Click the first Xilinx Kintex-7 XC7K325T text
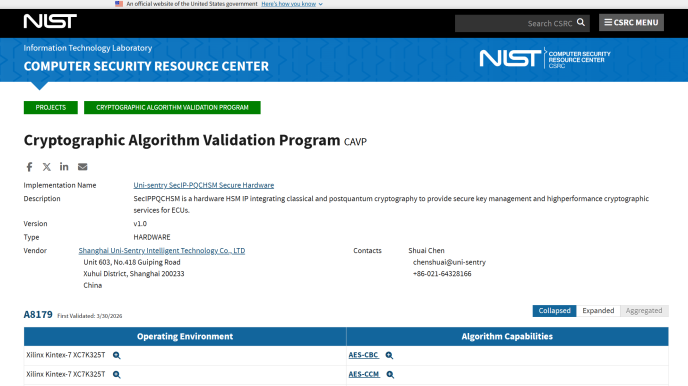The width and height of the screenshot is (688, 386). pyautogui.click(x=65, y=355)
